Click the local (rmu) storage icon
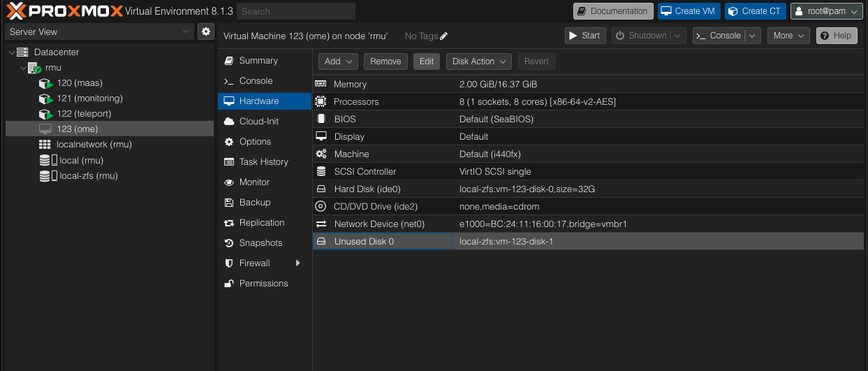 [x=48, y=160]
